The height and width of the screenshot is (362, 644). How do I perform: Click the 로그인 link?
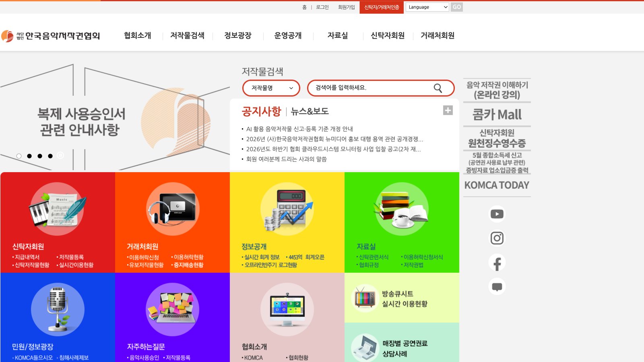322,7
